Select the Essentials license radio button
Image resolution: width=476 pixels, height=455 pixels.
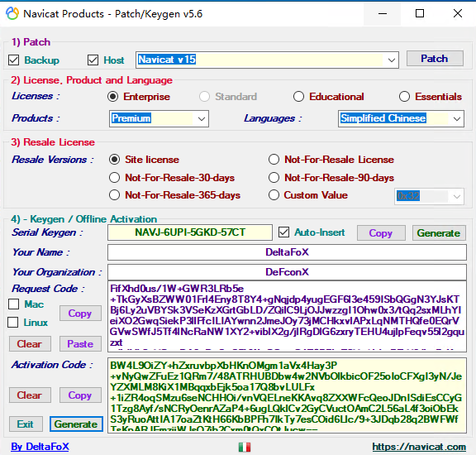pos(404,97)
